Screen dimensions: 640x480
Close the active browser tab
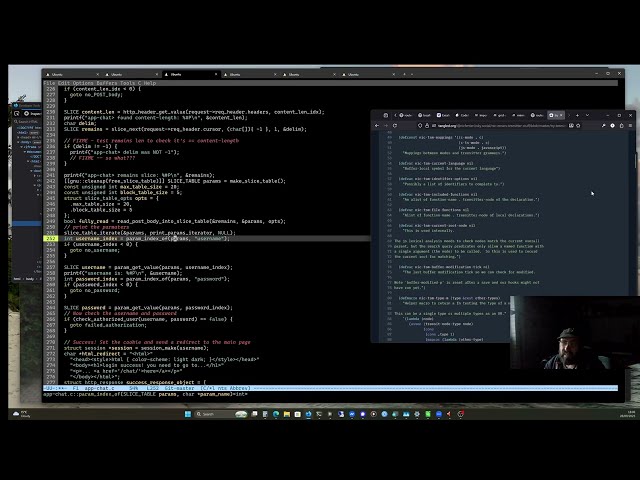tap(561, 116)
